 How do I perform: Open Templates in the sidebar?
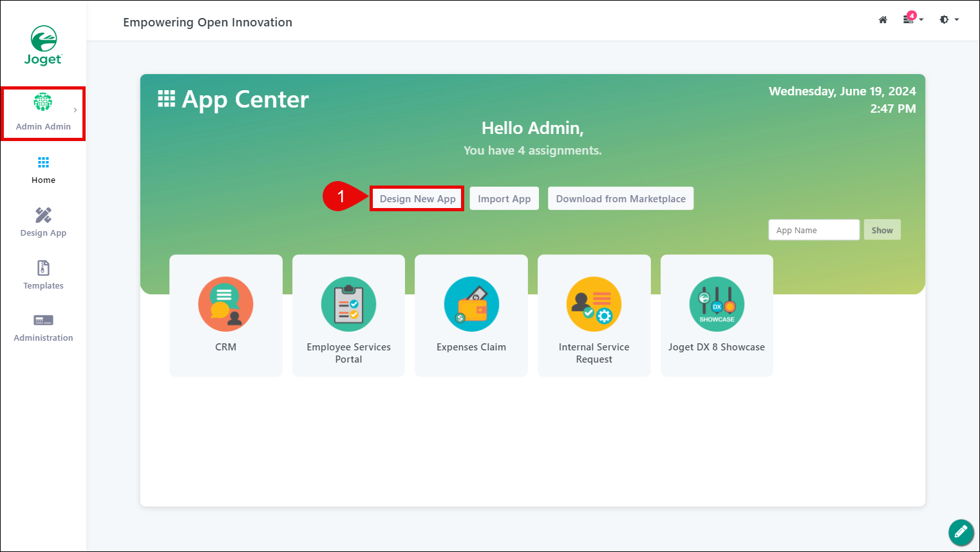[43, 275]
